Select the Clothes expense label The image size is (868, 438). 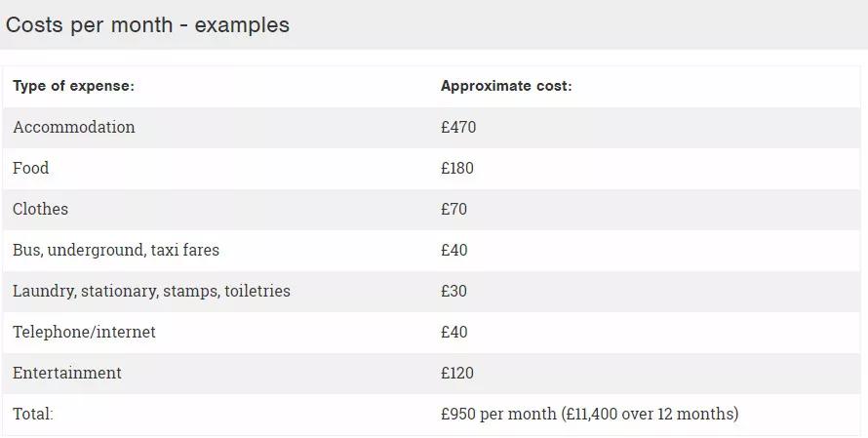coord(40,209)
